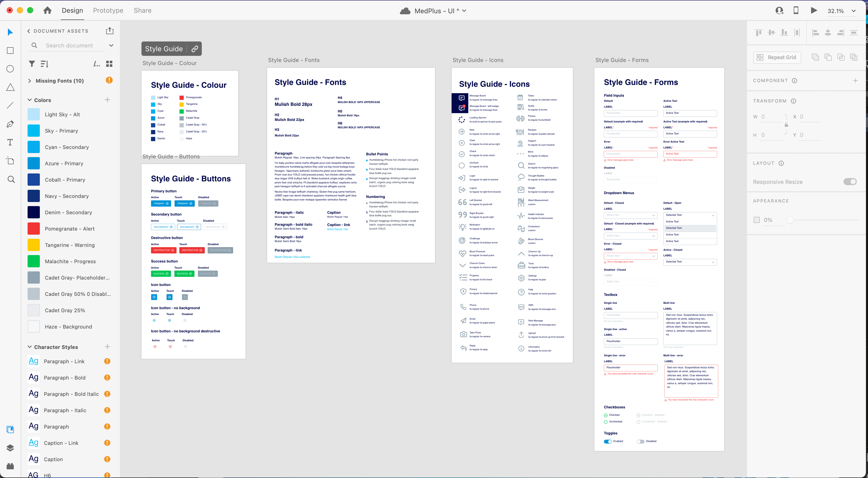Click the Repeat Grid button
The height and width of the screenshot is (478, 868).
(777, 57)
